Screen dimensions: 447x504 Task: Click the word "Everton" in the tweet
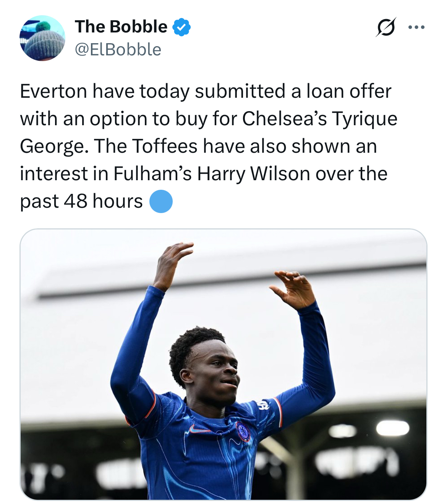click(53, 92)
